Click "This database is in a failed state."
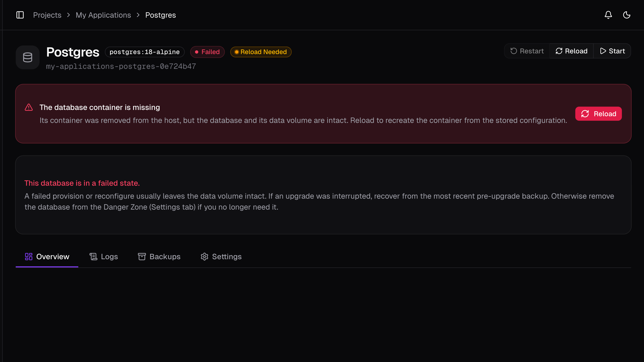The image size is (644, 362). point(82,183)
